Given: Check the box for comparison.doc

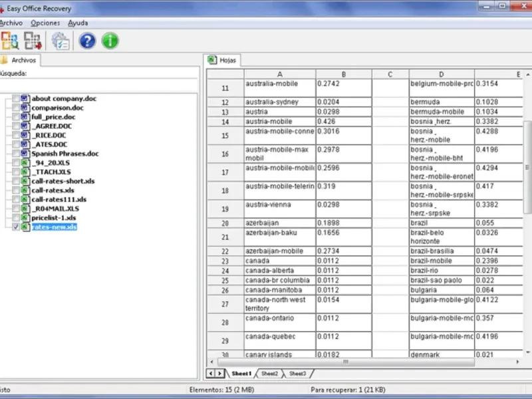Looking at the screenshot, I should click(x=15, y=108).
